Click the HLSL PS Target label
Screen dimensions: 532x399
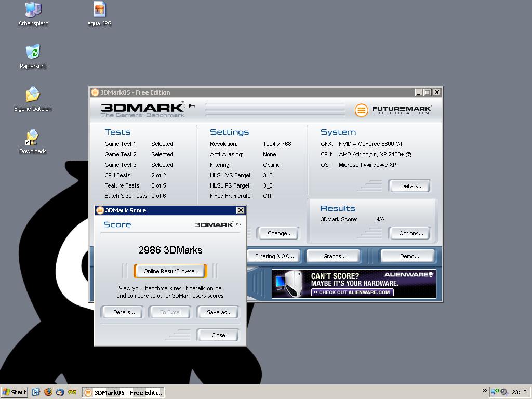click(230, 185)
